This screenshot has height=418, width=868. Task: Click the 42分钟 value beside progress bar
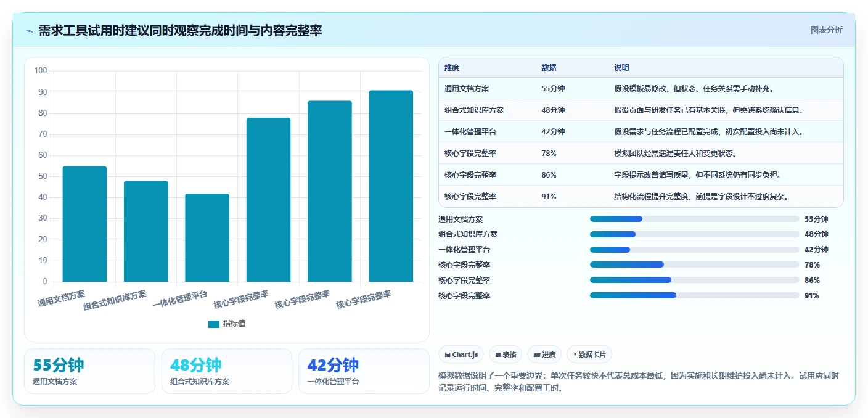[x=816, y=250]
